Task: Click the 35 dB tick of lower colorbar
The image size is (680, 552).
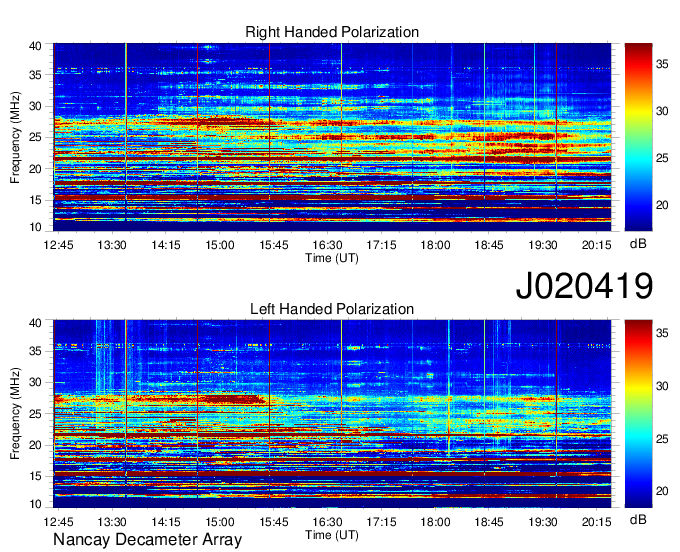Action: tap(662, 333)
